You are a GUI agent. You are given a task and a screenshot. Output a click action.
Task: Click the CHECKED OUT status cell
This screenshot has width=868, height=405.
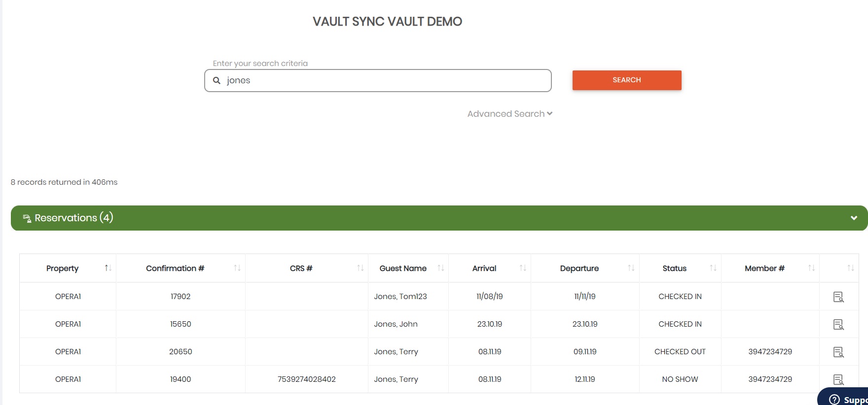click(680, 352)
